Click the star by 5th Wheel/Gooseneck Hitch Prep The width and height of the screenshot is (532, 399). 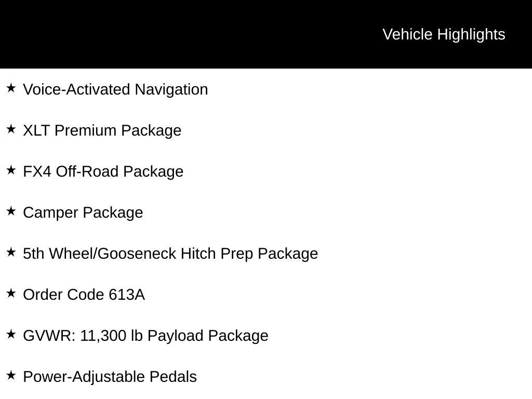[x=11, y=252]
